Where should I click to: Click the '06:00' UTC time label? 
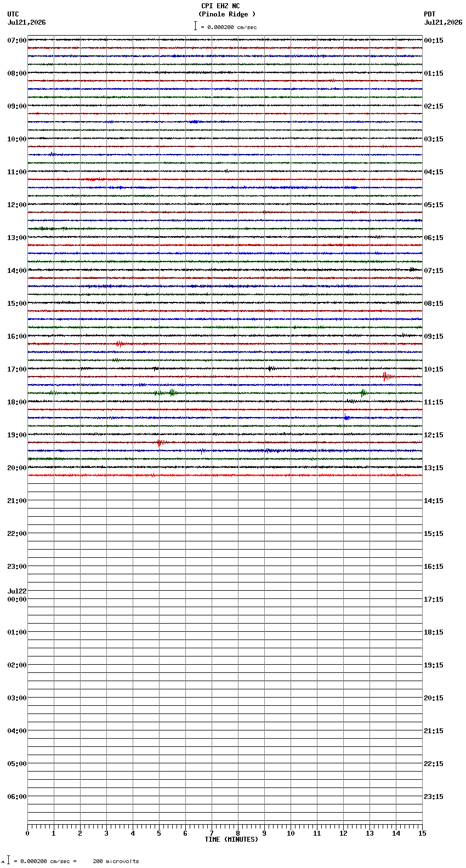pyautogui.click(x=17, y=797)
